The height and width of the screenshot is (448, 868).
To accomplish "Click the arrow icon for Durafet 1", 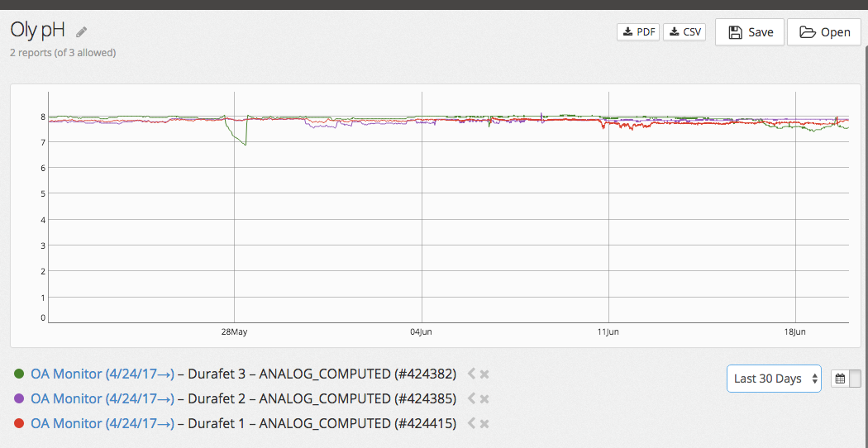I will click(471, 424).
